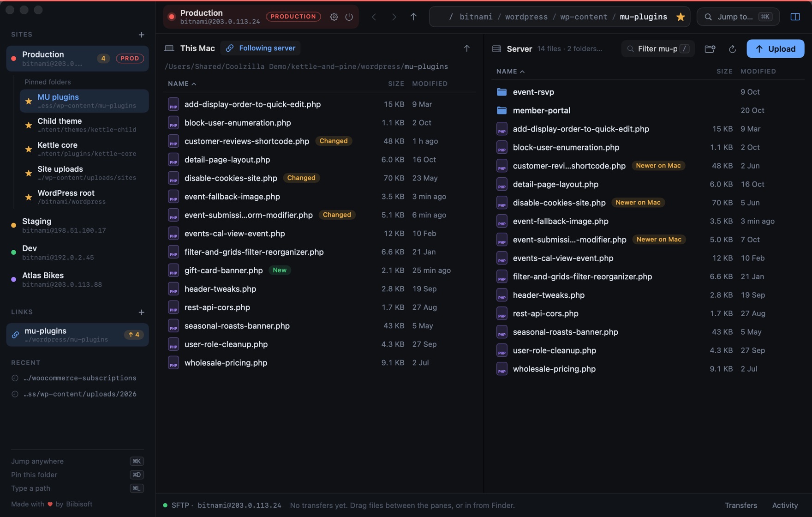Click the This Mac computer icon
The height and width of the screenshot is (517, 812).
pos(169,48)
